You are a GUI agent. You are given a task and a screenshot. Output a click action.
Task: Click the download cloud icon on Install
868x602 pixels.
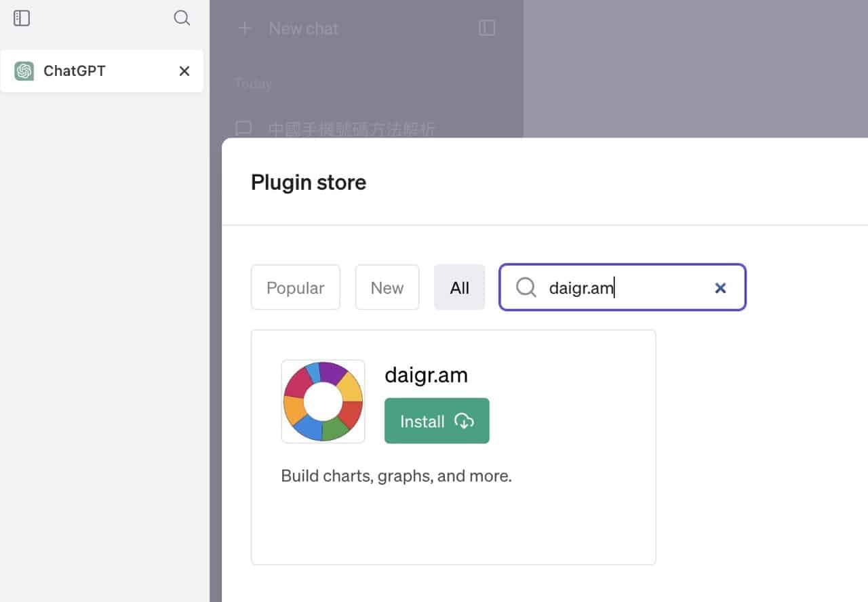464,421
